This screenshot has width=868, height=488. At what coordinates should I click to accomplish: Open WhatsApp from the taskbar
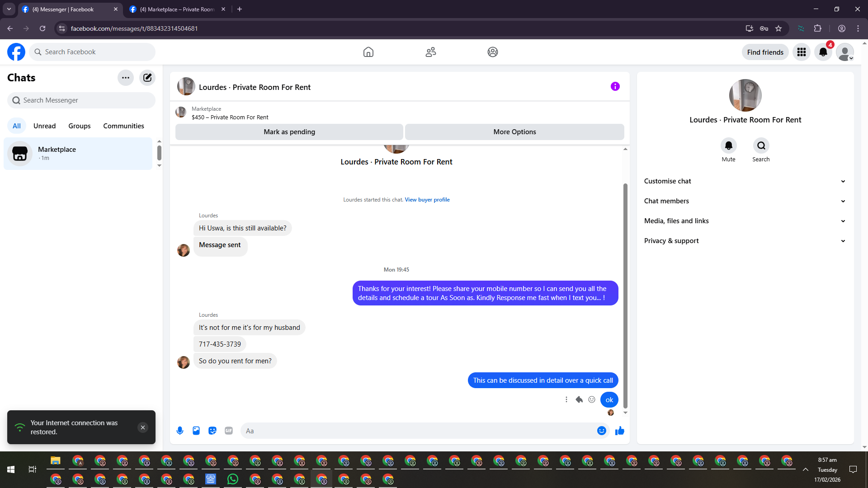[x=233, y=479]
